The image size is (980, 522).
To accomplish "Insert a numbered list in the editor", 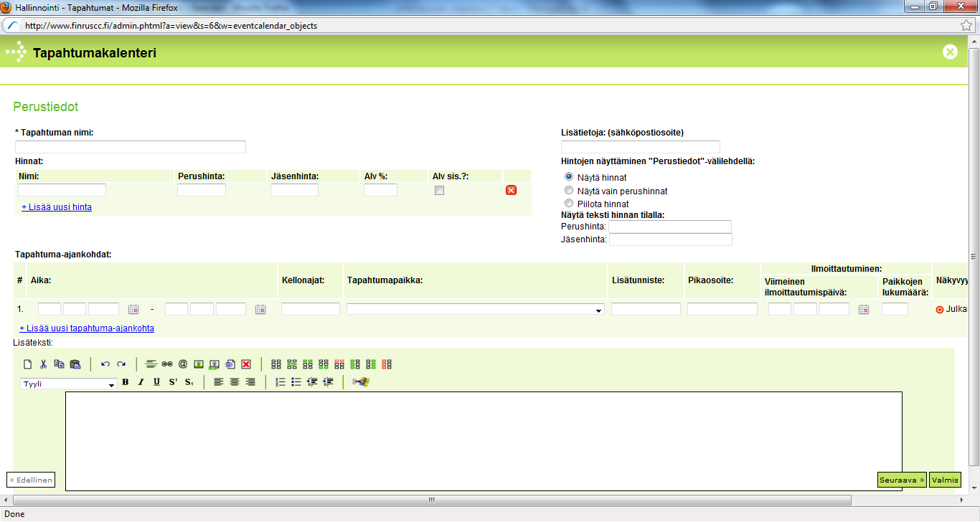I will (281, 382).
